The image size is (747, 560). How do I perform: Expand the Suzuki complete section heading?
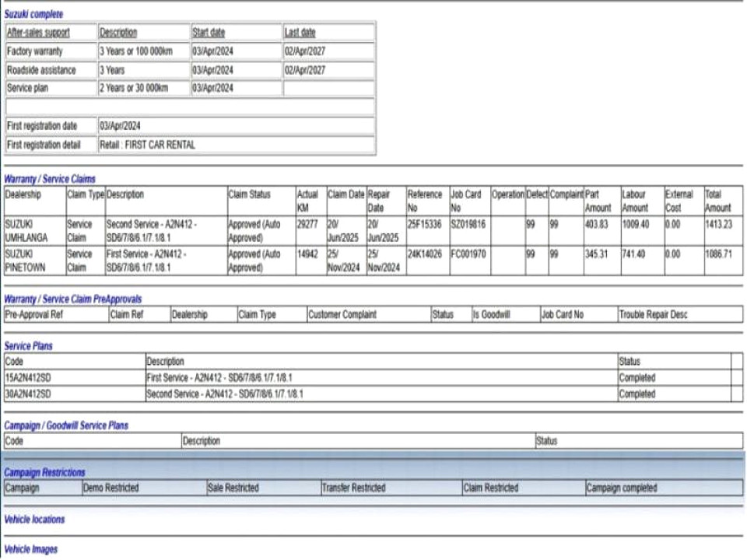pos(34,14)
